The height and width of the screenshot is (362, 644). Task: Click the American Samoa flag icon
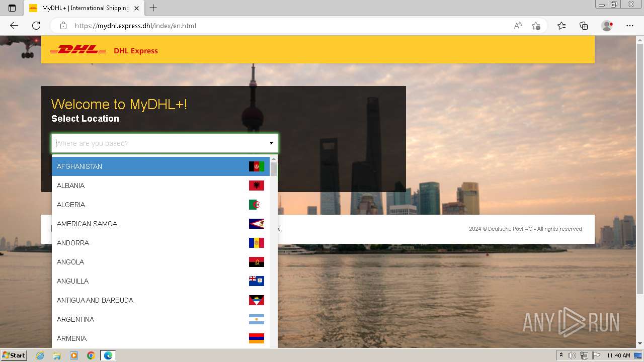(x=257, y=224)
